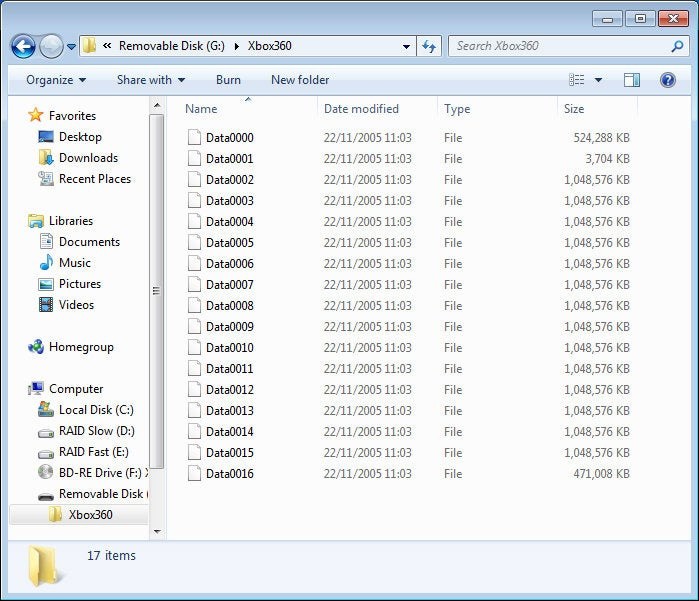The image size is (699, 601).
Task: Open the Help question mark icon
Action: [x=667, y=80]
